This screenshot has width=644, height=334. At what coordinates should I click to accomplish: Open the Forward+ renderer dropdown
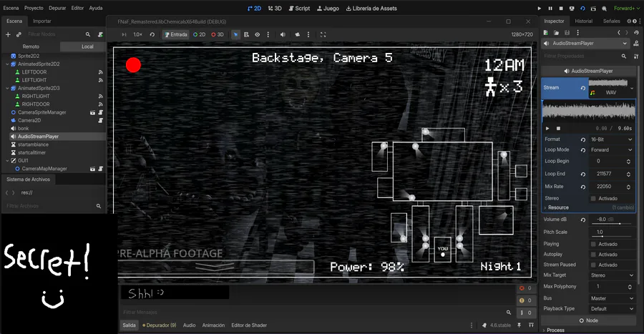pos(627,8)
